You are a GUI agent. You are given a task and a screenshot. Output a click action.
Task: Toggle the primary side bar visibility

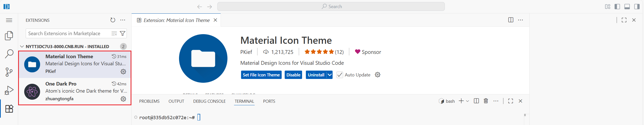(617, 7)
